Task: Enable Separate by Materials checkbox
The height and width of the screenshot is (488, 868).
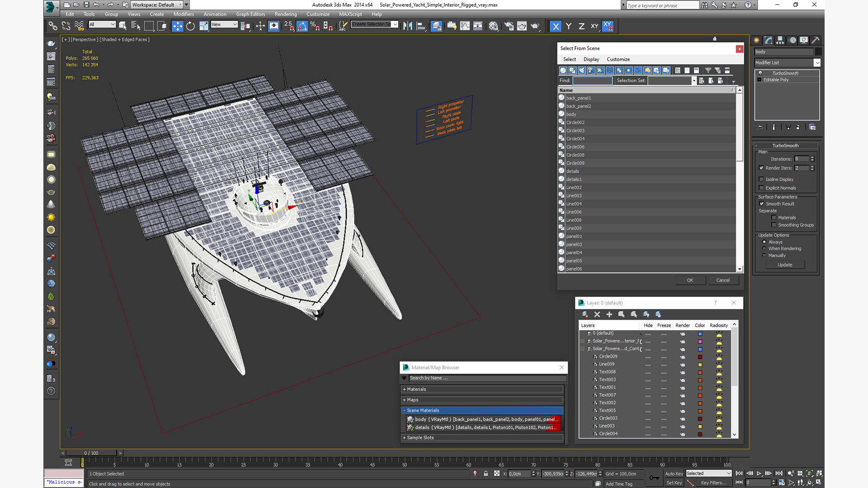Action: 774,217
